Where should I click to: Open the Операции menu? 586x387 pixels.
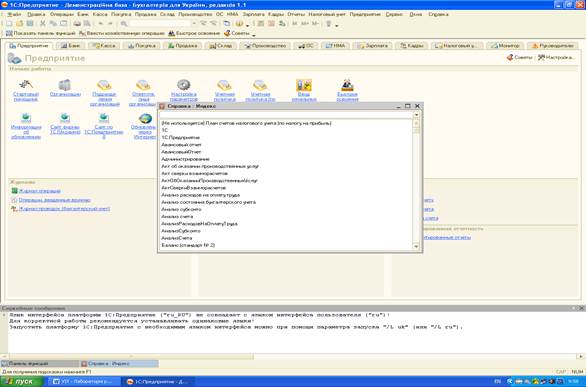coord(62,14)
